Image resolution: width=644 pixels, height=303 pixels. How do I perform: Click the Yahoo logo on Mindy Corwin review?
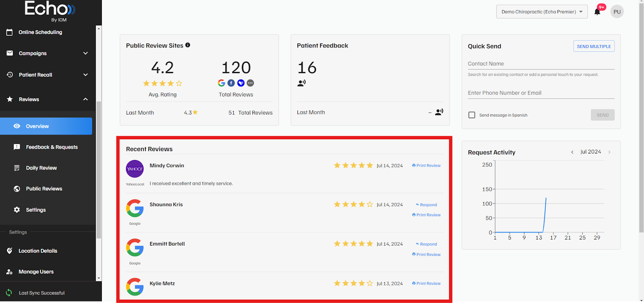(x=135, y=169)
